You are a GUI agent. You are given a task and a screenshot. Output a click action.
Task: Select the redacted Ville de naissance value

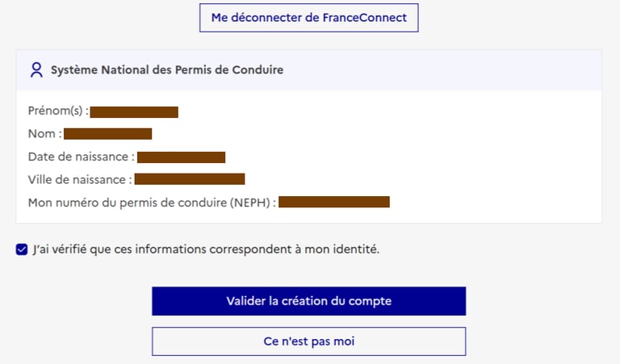[x=190, y=179]
